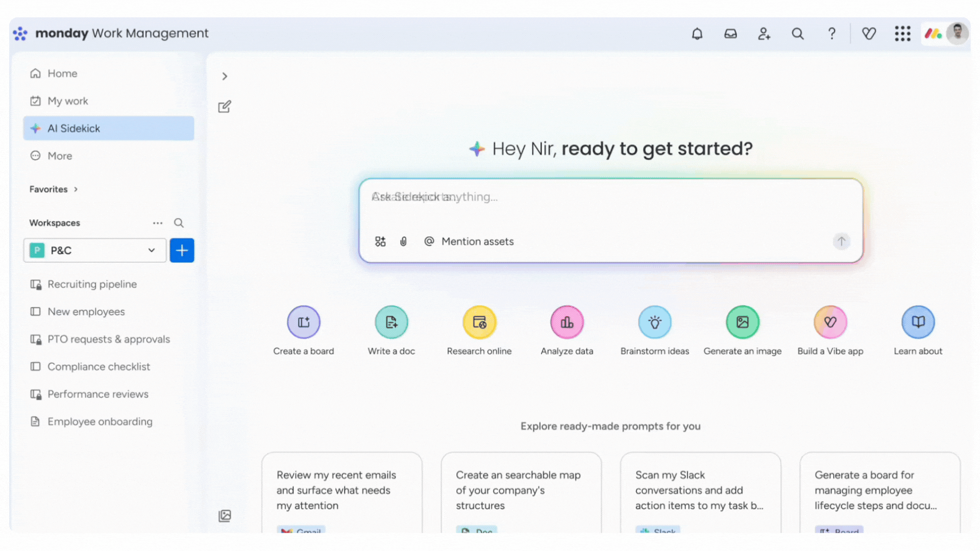Click the new chat compose icon
Image resolution: width=980 pixels, height=551 pixels.
pyautogui.click(x=225, y=107)
